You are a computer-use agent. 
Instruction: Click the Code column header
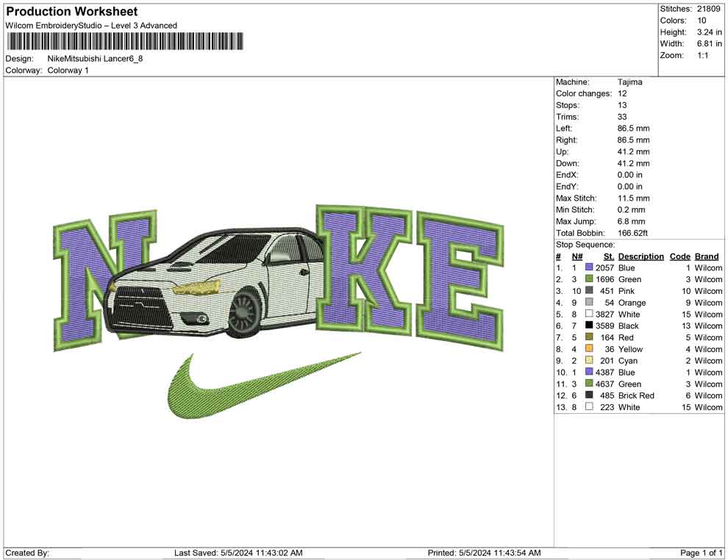679,256
